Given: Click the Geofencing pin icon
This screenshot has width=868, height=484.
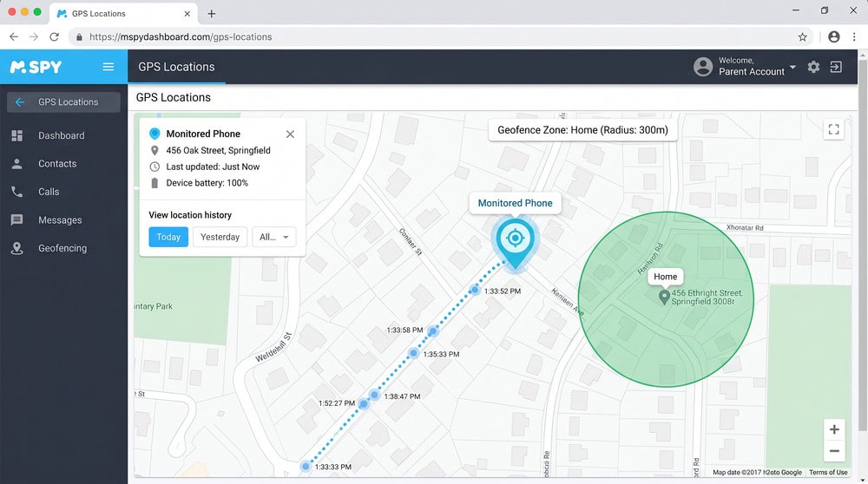Looking at the screenshot, I should point(17,248).
